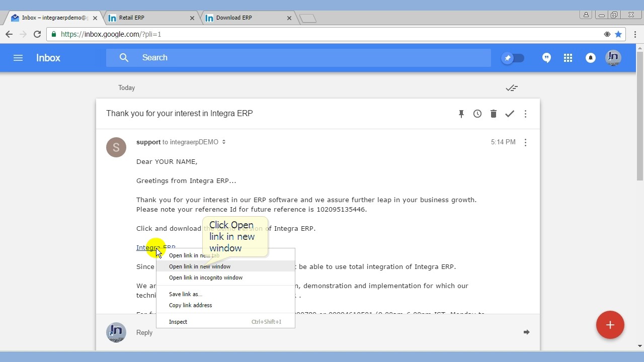Click the red compose plus button
Viewport: 644px width, 362px height.
[x=610, y=325]
